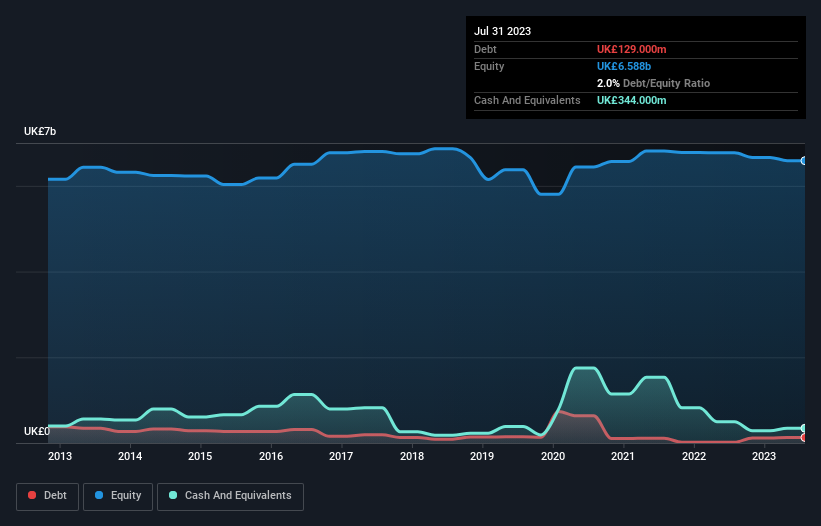Screen dimensions: 821x526
Task: Click the red Debt legend dot
Action: tap(32, 495)
